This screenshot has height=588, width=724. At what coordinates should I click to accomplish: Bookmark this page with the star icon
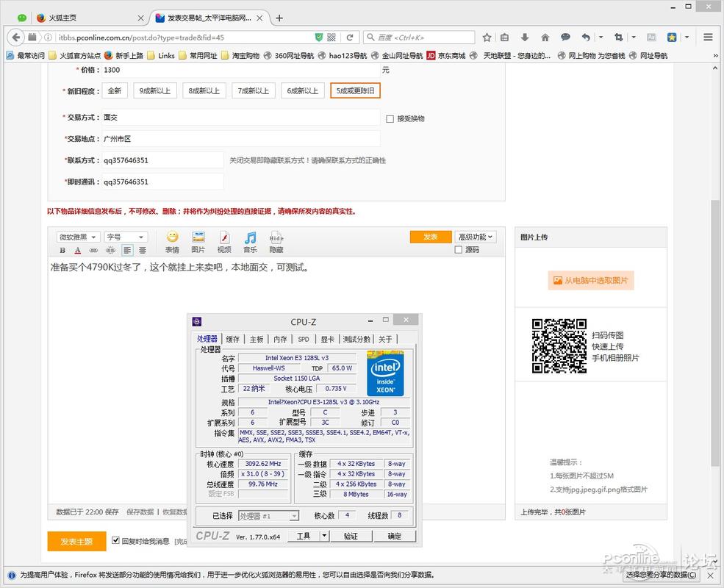pyautogui.click(x=487, y=37)
